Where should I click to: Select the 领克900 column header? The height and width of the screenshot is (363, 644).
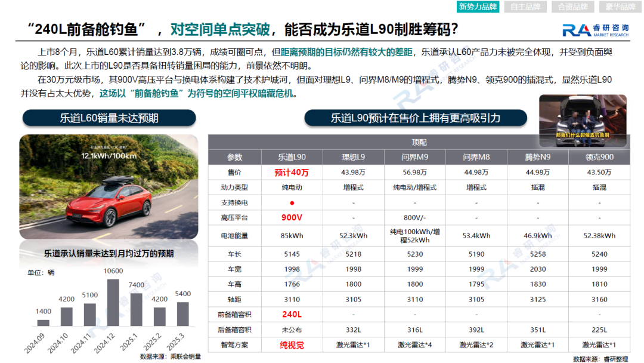[x=599, y=157]
